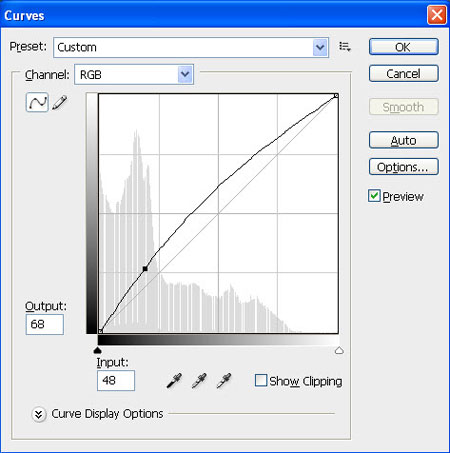
Task: Open the Channel RGB dropdown
Action: 134,75
